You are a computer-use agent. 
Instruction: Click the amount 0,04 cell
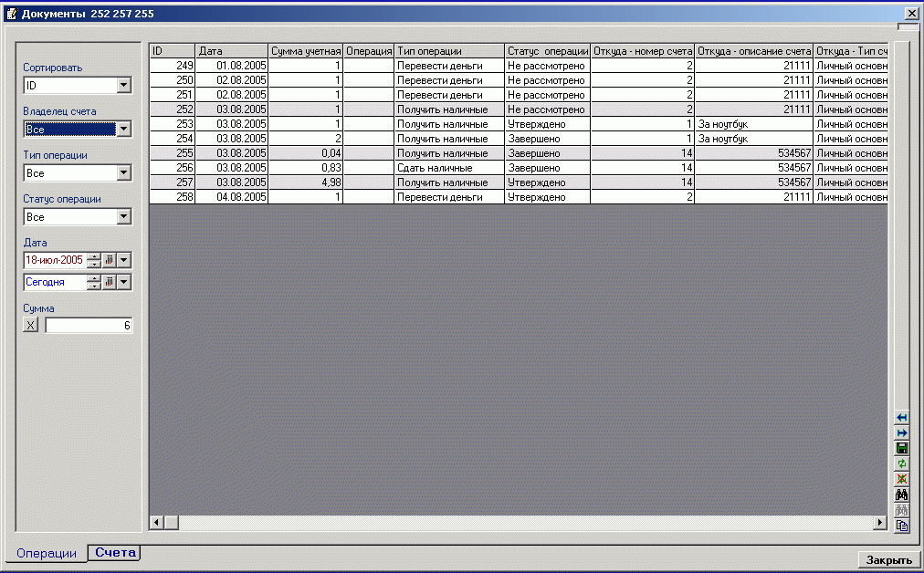click(x=306, y=153)
